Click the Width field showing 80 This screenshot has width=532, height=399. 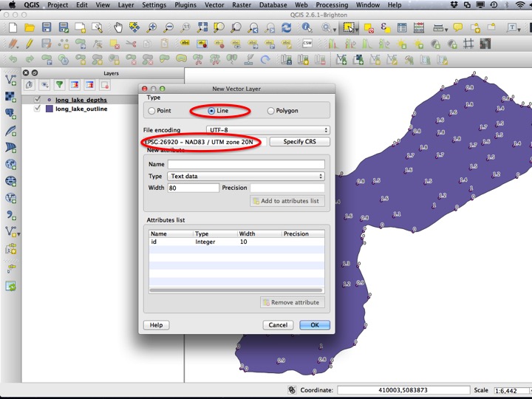(194, 188)
